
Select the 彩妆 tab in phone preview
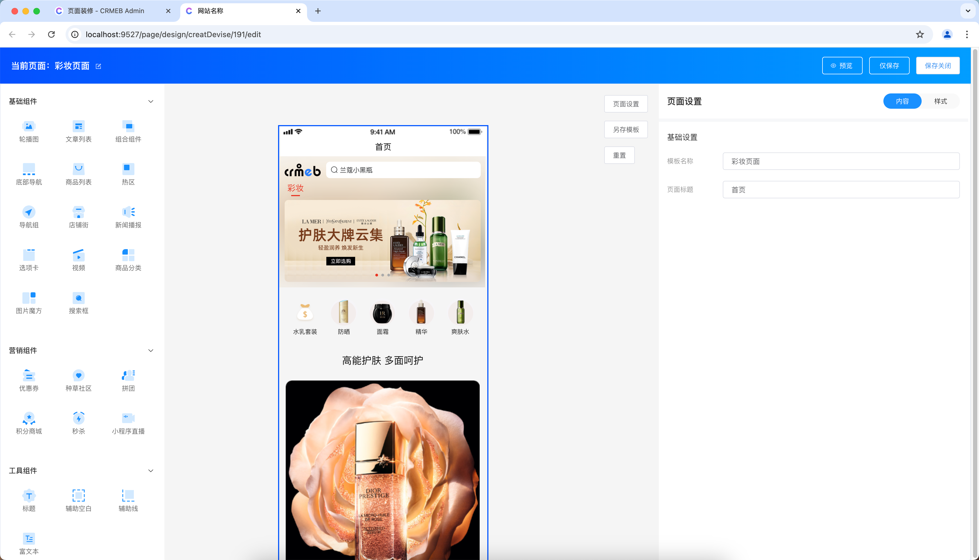coord(295,188)
